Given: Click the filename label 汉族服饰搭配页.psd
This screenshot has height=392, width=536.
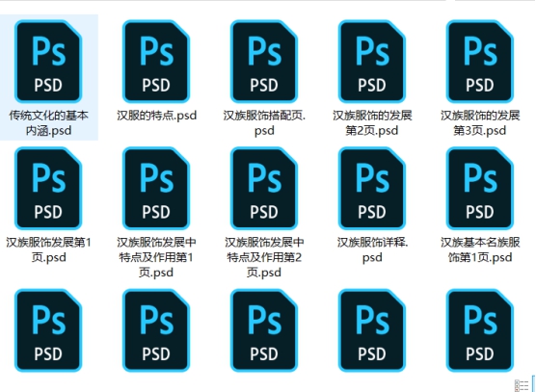Looking at the screenshot, I should [264, 123].
